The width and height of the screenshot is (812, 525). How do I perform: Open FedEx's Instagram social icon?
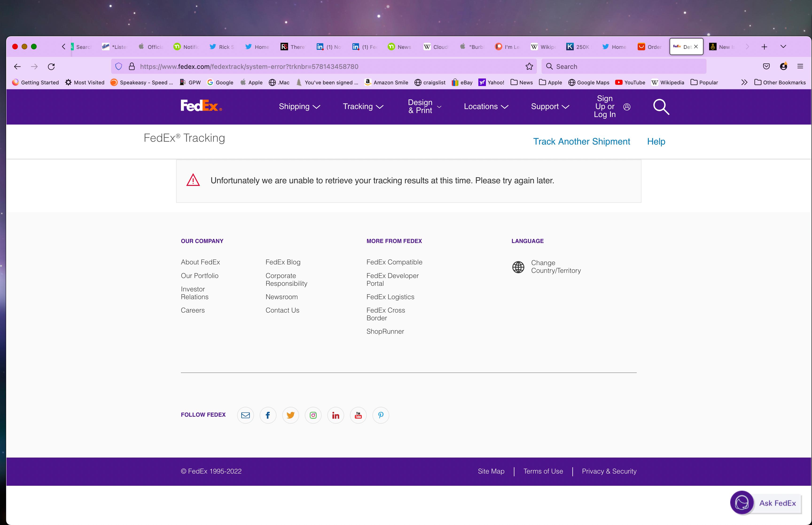pyautogui.click(x=313, y=415)
